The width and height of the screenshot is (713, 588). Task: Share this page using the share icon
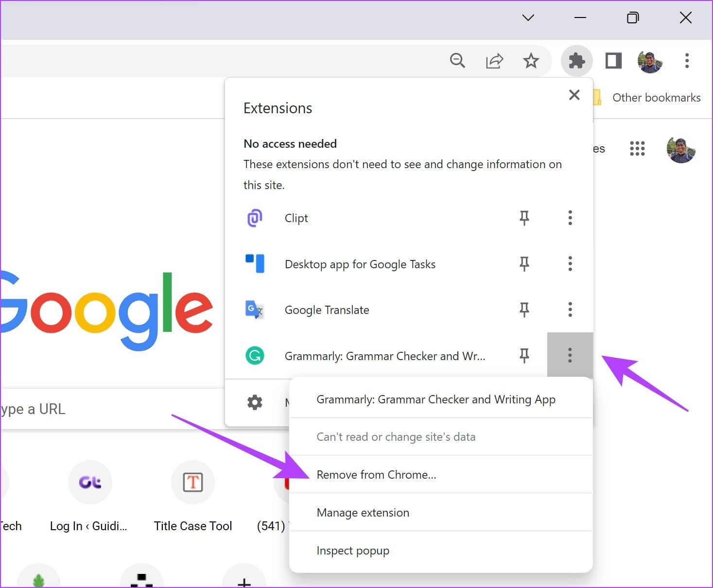click(494, 61)
